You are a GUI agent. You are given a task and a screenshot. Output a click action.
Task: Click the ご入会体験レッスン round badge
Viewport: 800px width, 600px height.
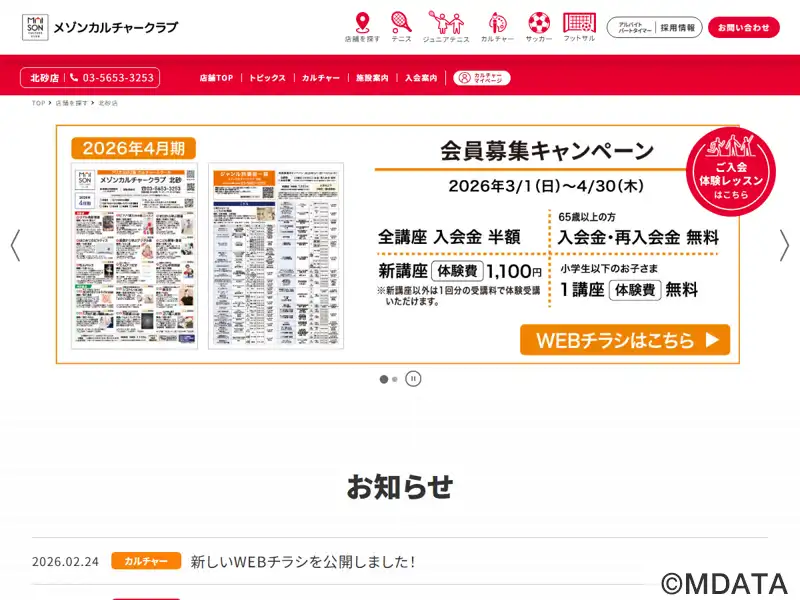click(x=730, y=166)
